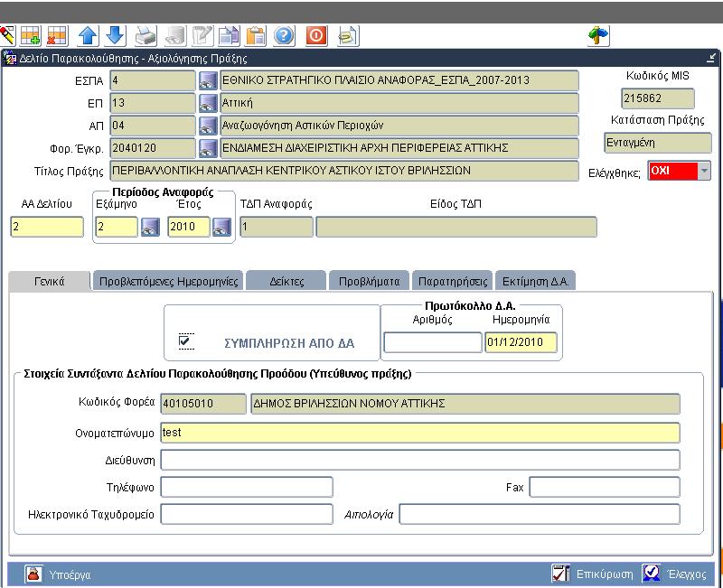Click the 'ΔΗΜΟΣ ΒΡΙΛΗΣΣΙΩΝ ΝΟΜΟΥ ΑΤΤΙΚΗΣ' field
The height and width of the screenshot is (588, 723).
point(465,404)
